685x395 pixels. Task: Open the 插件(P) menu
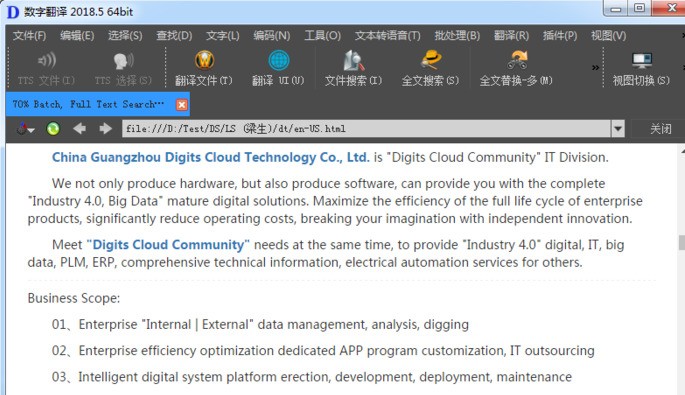[560, 35]
